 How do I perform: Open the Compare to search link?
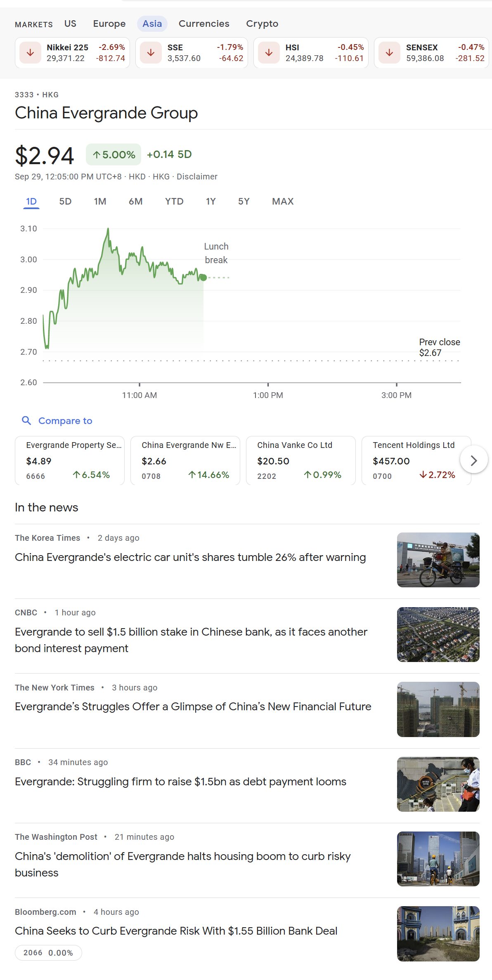click(65, 421)
